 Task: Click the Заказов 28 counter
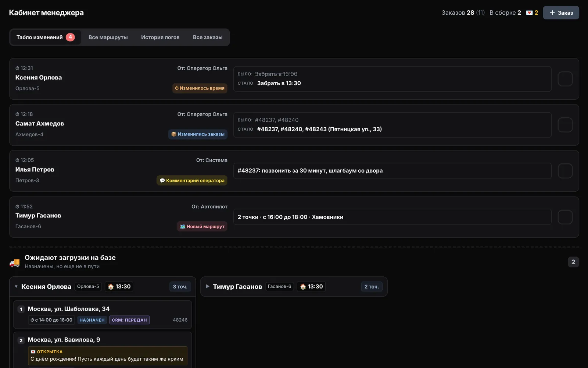463,13
